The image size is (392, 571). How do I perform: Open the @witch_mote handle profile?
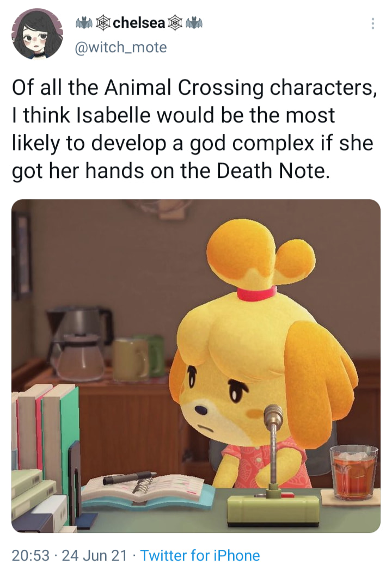point(120,47)
